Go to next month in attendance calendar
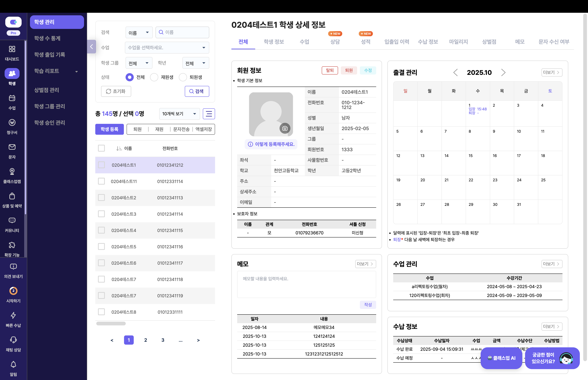 503,72
